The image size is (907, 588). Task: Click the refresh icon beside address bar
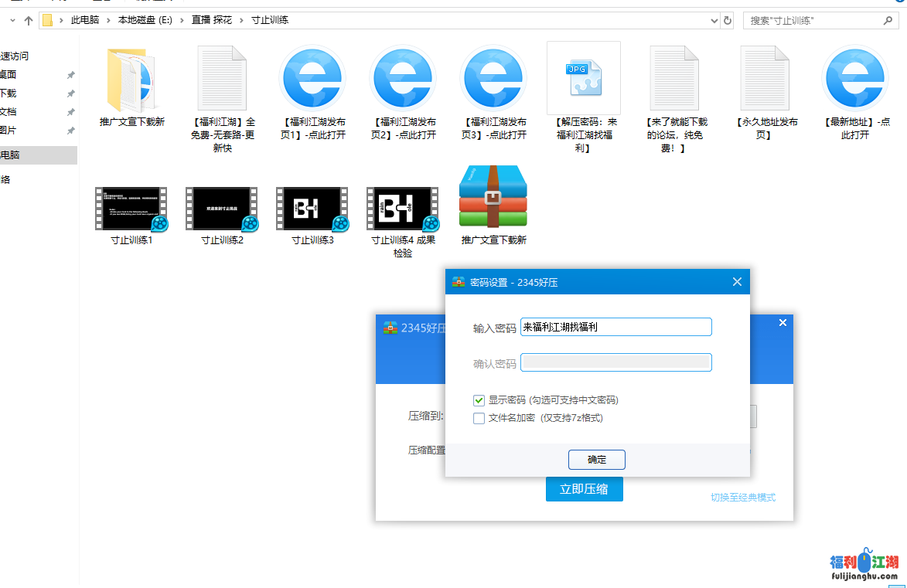tap(727, 21)
